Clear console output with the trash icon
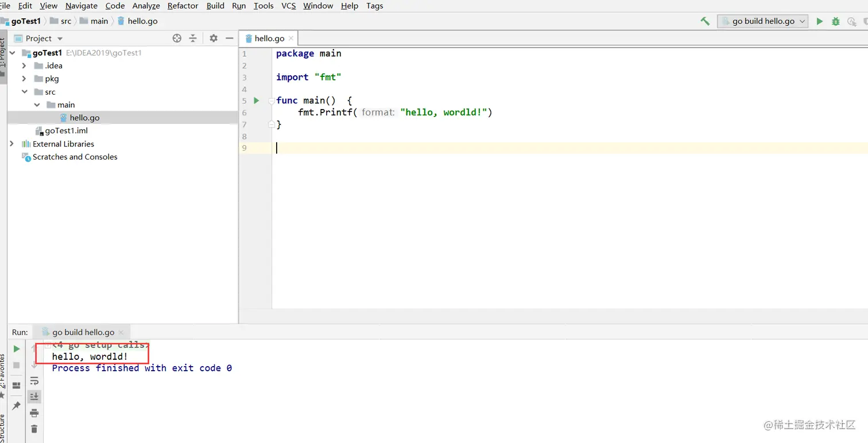868x443 pixels. tap(34, 429)
